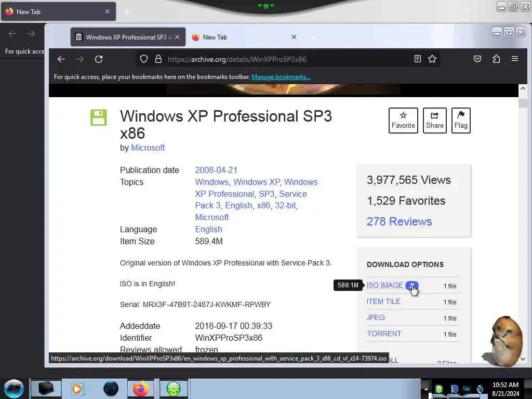Click the green floppy disk software icon
Screen dimensions: 532x399
point(98,117)
